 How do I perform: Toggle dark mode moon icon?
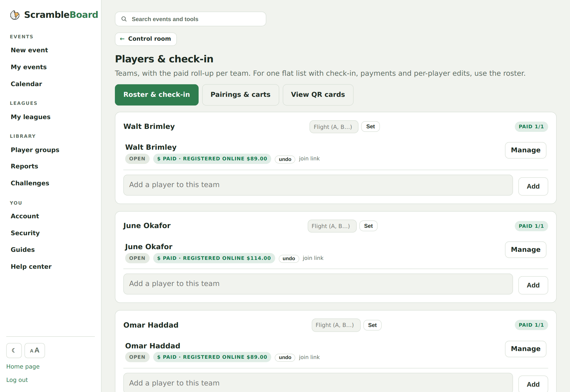(x=14, y=350)
